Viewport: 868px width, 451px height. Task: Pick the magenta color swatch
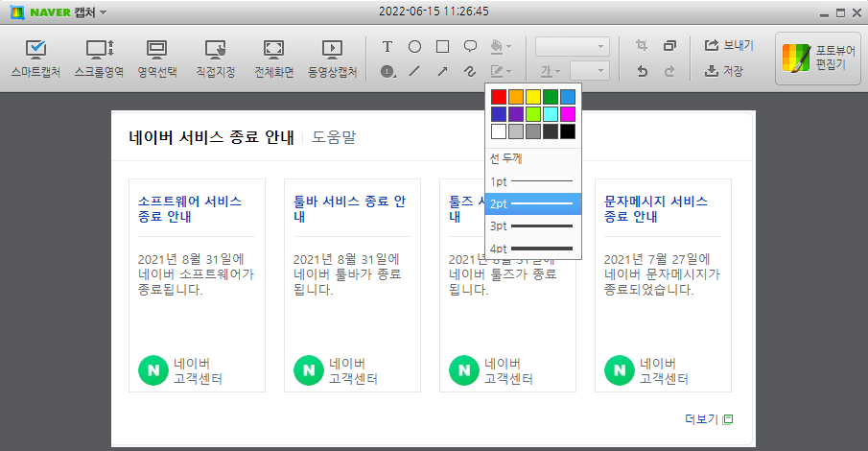pos(568,114)
